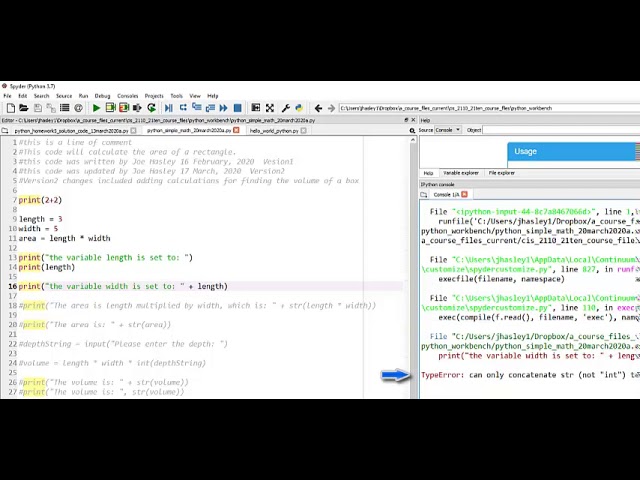
Task: Open the Source Console dropdown in Help
Action: tap(448, 130)
